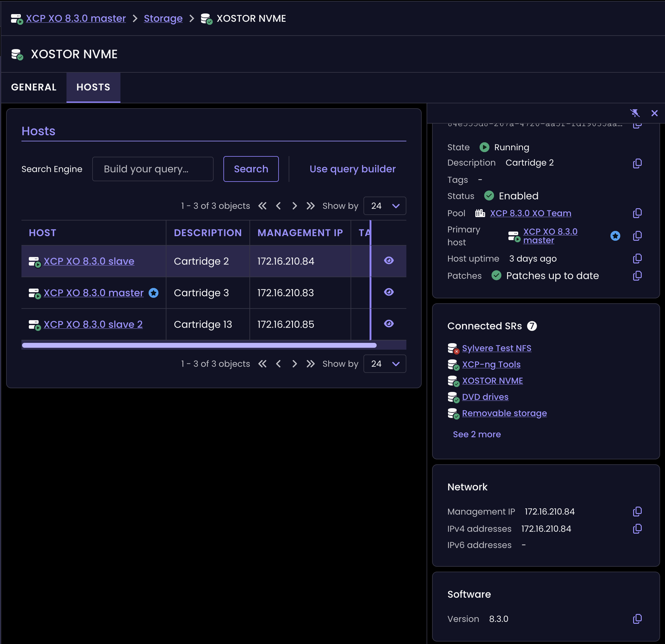Open the XCP XO 8.3.0 slave host link
665x644 pixels.
[89, 261]
